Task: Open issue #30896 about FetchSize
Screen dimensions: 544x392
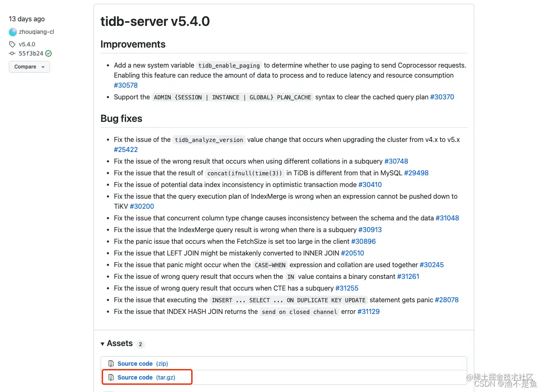Action: pos(363,241)
